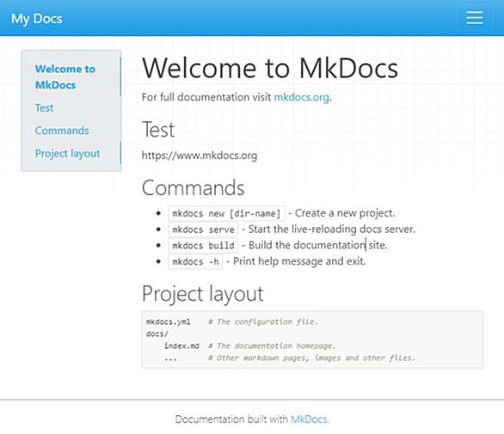Image resolution: width=504 pixels, height=434 pixels.
Task: Click 'Start the live-reloading docs server.' text
Action: 332,229
